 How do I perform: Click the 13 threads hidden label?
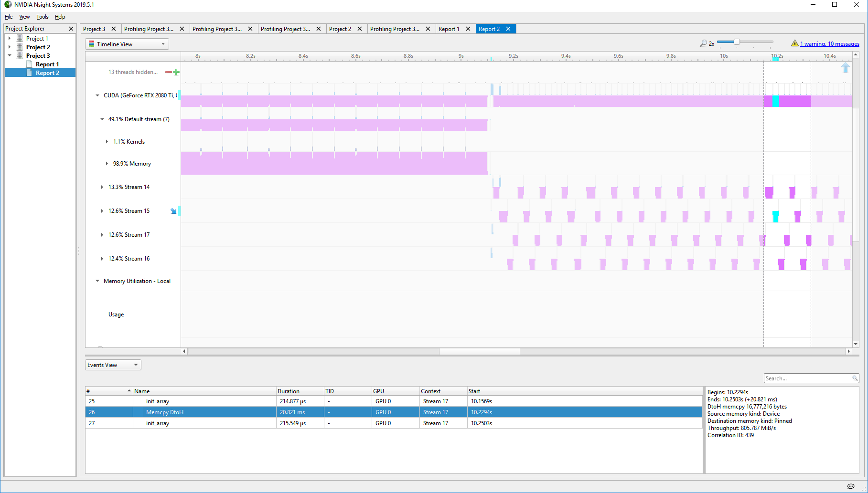coord(133,72)
